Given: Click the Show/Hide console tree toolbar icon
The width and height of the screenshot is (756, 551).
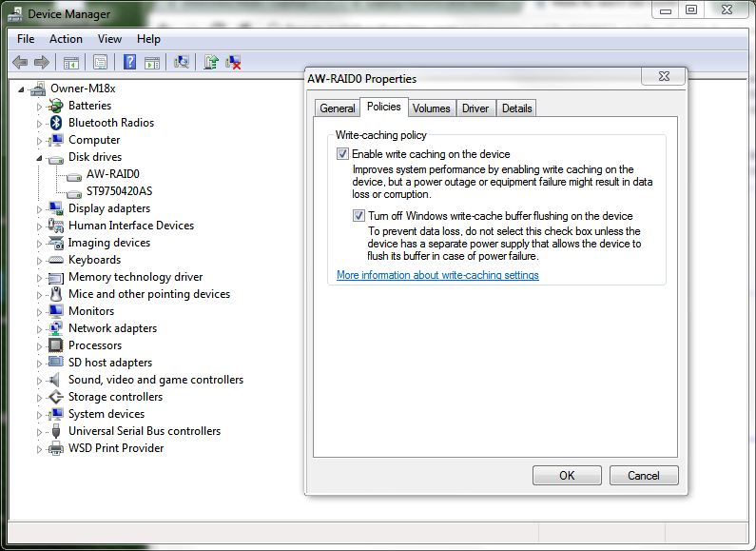Looking at the screenshot, I should click(x=71, y=62).
